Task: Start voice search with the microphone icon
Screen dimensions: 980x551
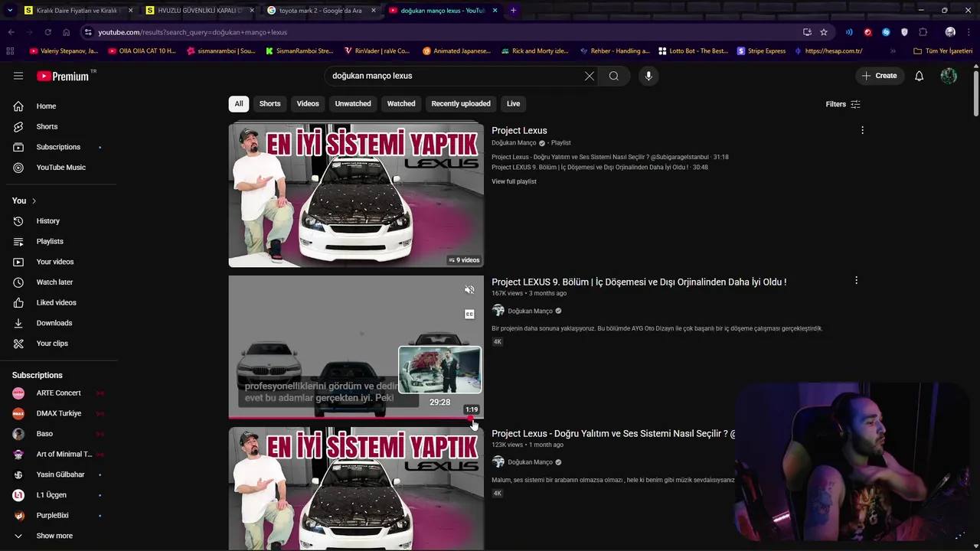Action: [x=648, y=76]
